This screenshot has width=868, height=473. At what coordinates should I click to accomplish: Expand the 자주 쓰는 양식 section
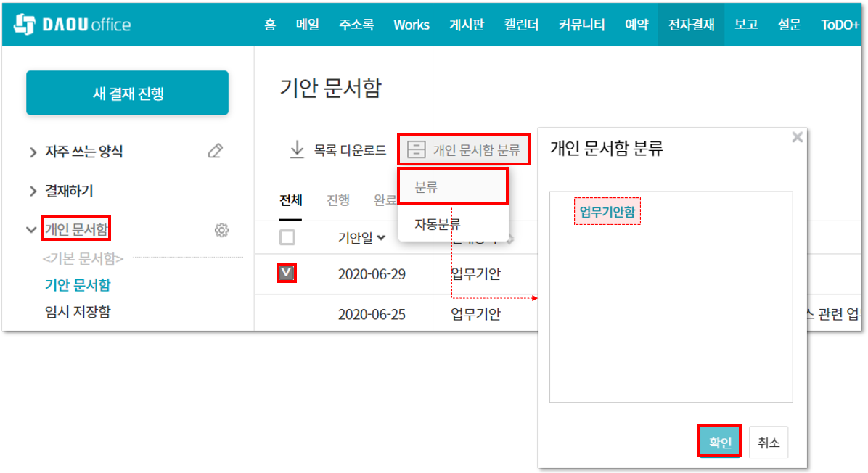[33, 152]
